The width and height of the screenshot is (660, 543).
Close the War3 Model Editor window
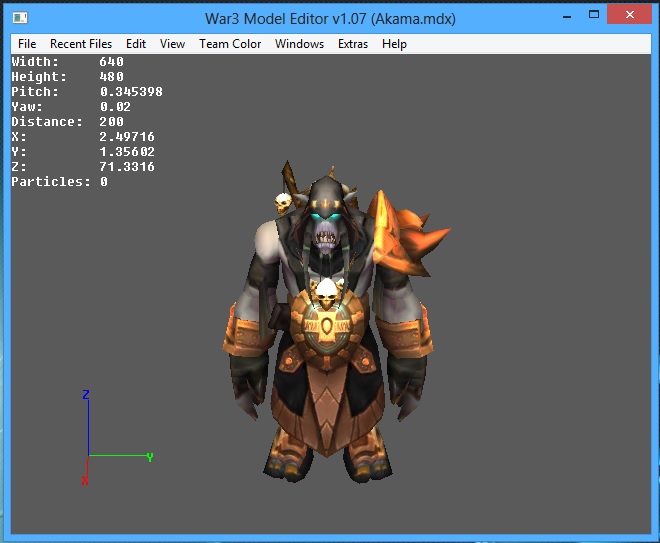pos(629,15)
